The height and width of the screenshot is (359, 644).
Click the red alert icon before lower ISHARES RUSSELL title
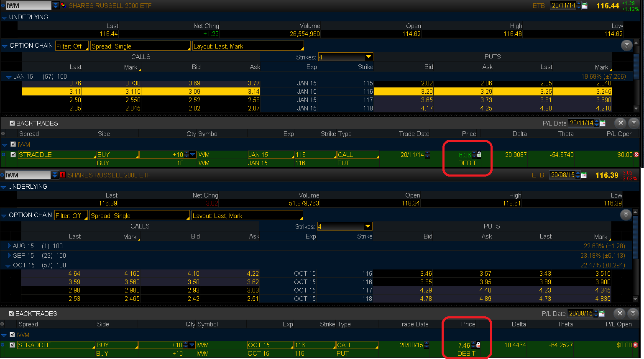click(62, 175)
